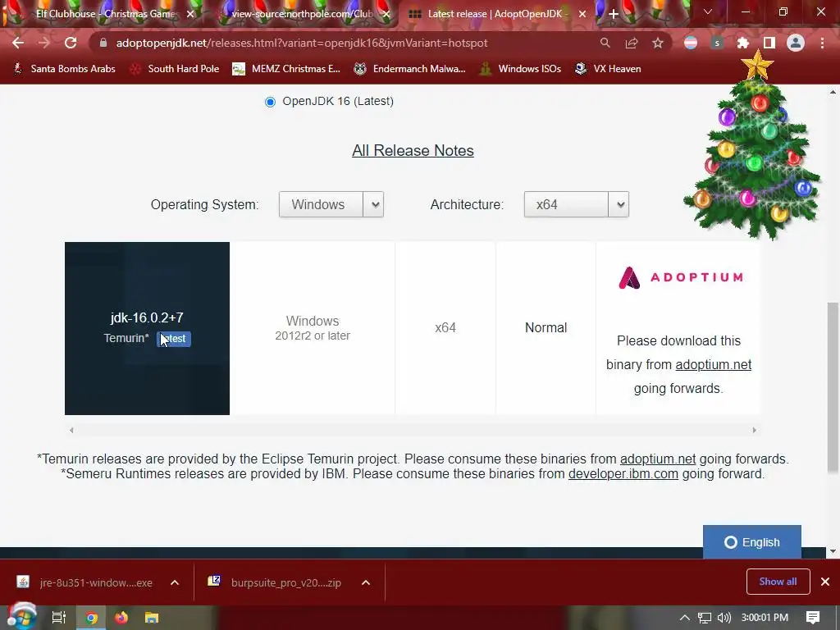
Task: Open a new browser tab
Action: point(614,14)
